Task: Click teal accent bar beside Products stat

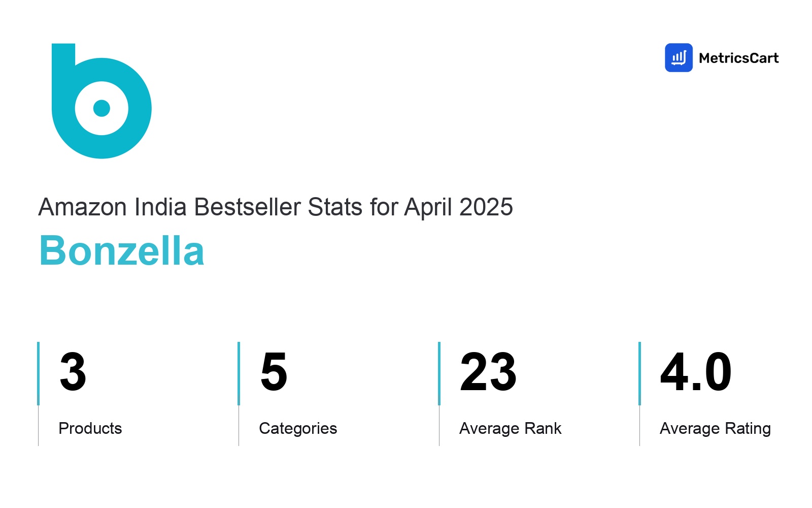Action: 38,373
